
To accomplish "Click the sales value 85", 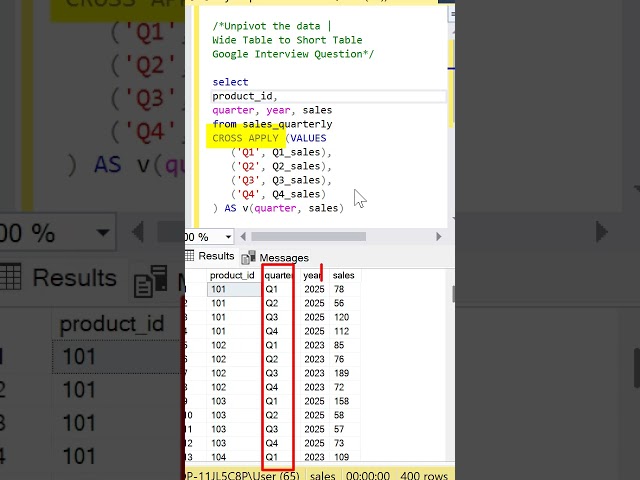I will point(339,345).
